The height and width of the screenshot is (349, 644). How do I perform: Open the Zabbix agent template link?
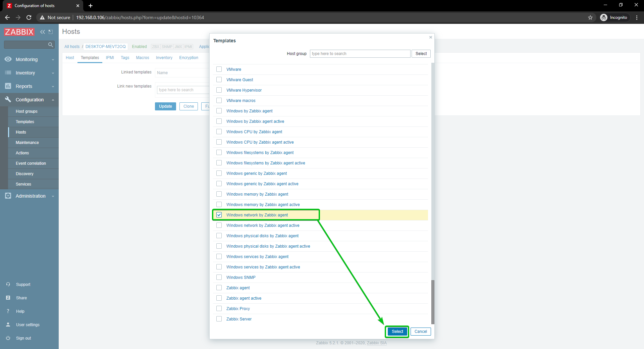tap(238, 288)
